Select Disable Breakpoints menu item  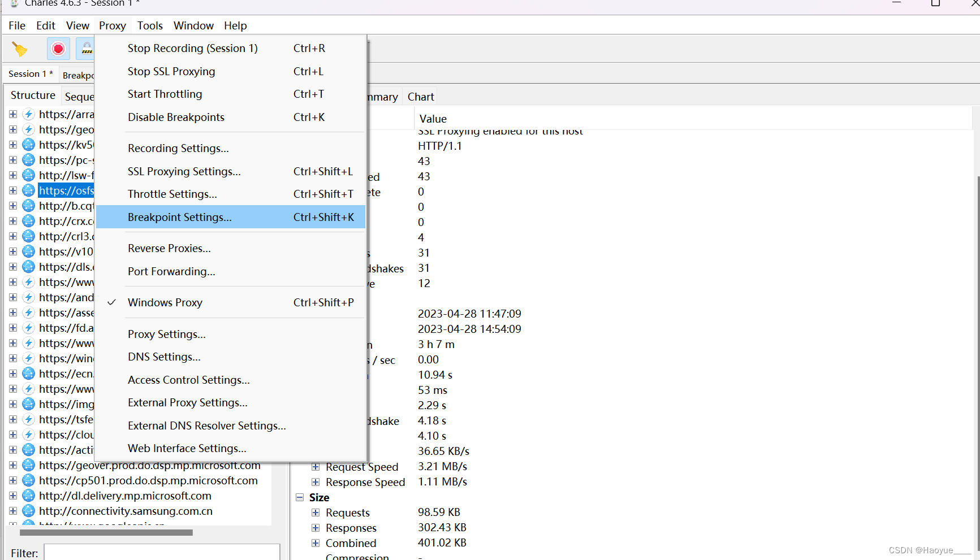231,117
